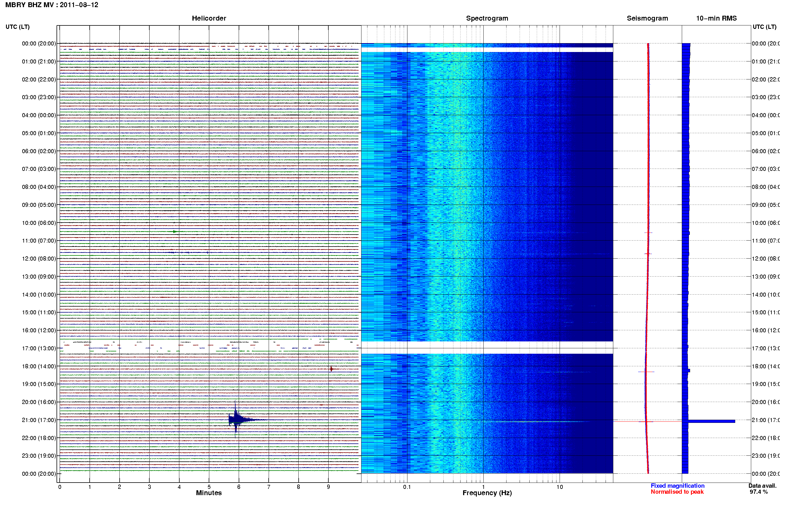Click the left time label 09:00 (05:00)
The width and height of the screenshot is (812, 508).
click(x=39, y=205)
